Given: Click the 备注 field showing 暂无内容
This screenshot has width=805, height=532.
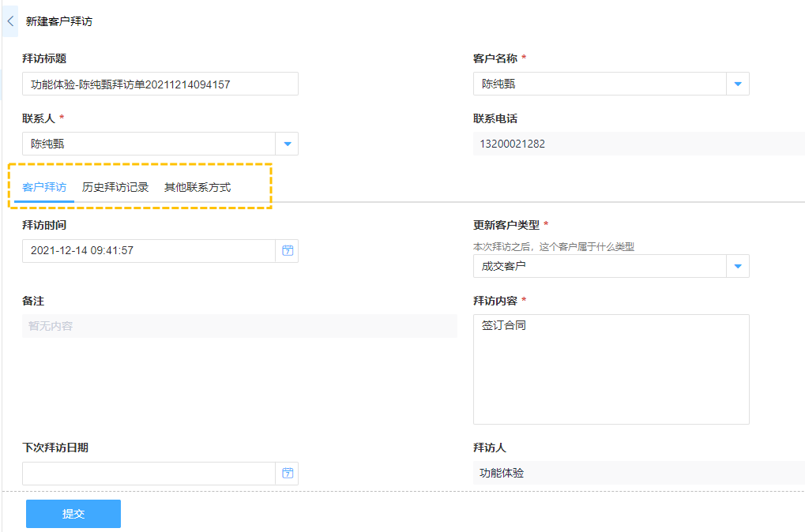Looking at the screenshot, I should [x=239, y=326].
